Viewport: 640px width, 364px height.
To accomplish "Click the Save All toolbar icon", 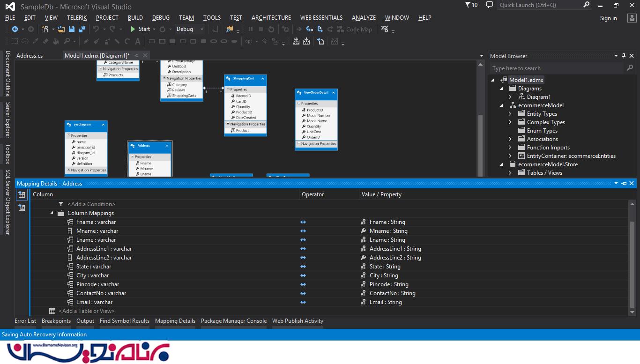I will tap(82, 29).
